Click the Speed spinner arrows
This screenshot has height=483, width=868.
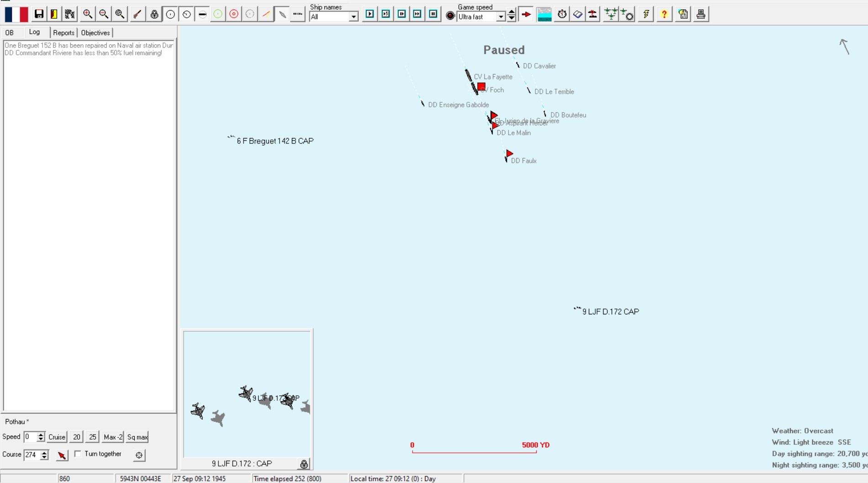[x=41, y=437]
